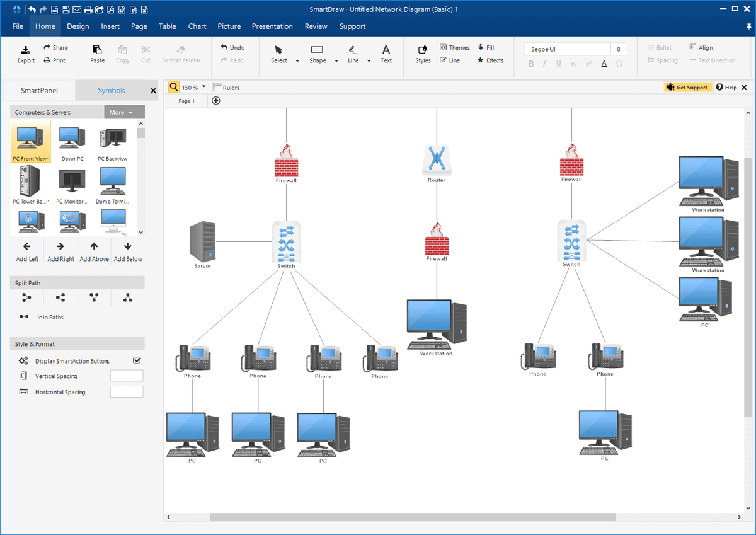Click the Save icon in title bar
This screenshot has width=756, height=535.
click(66, 9)
